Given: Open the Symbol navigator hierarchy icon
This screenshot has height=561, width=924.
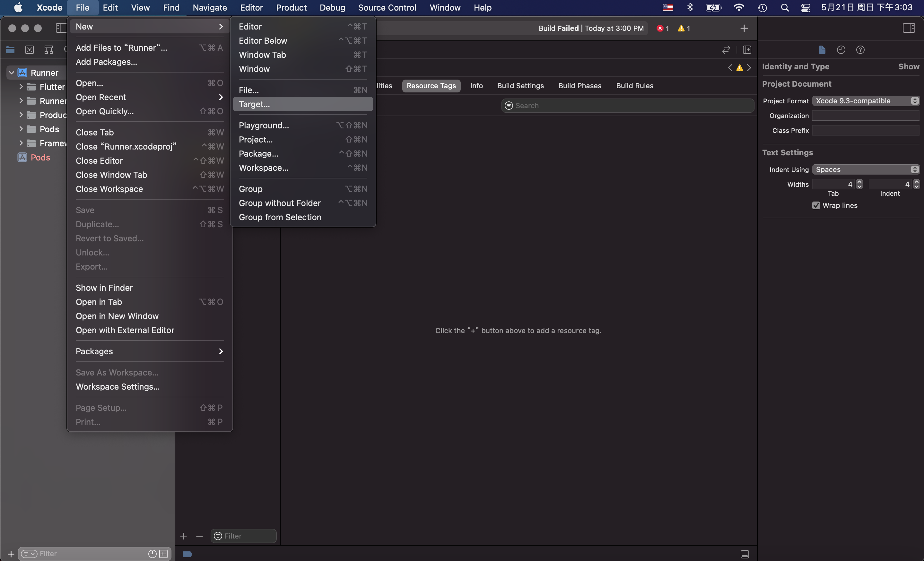Looking at the screenshot, I should pyautogui.click(x=49, y=49).
